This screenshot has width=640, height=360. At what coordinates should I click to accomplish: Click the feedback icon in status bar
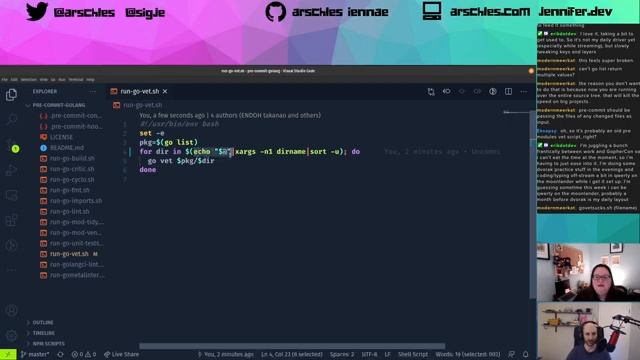coord(511,354)
